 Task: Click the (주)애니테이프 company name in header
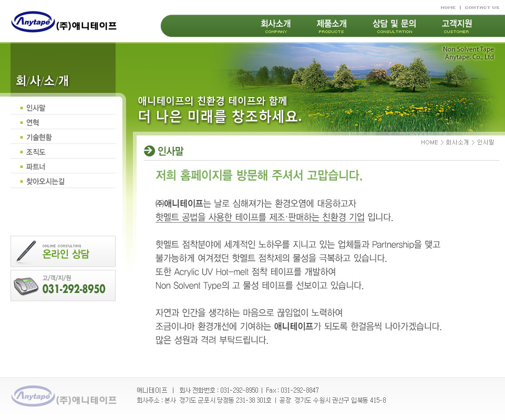coord(86,26)
